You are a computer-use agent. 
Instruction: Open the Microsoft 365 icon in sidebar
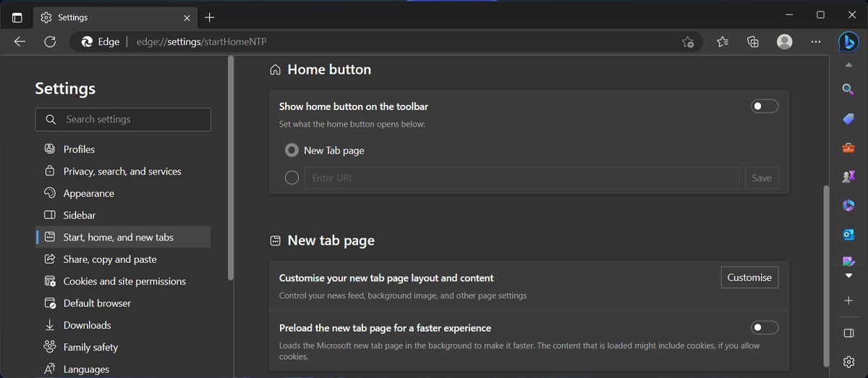pyautogui.click(x=848, y=206)
